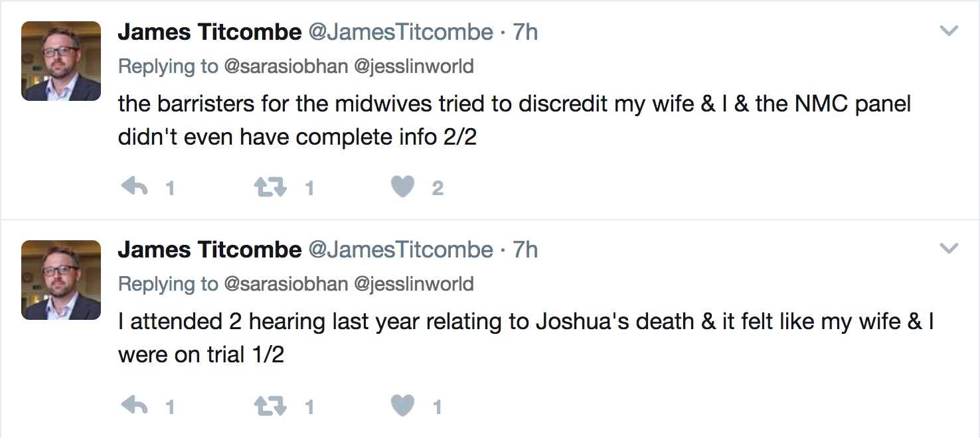Like the 1/2 hearing tweet
Viewport: 980px width, 438px height.
402,405
